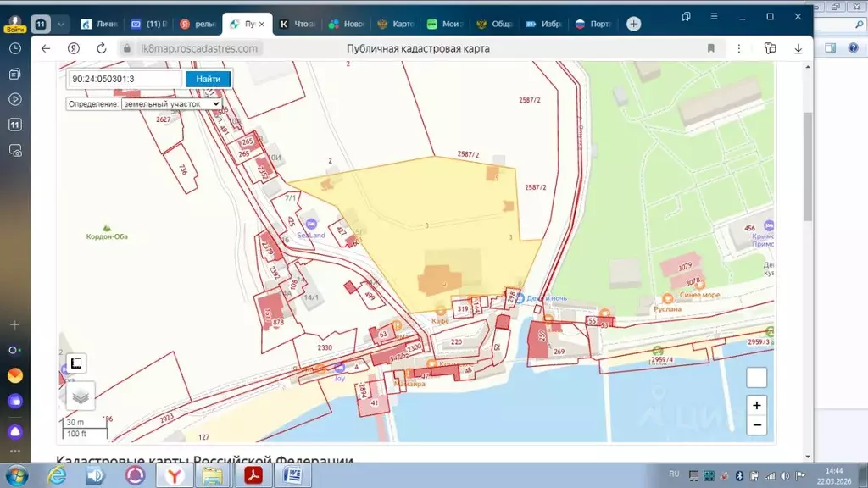This screenshot has height=488, width=868.
Task: Open browser history clock in sidebar
Action: (15, 48)
